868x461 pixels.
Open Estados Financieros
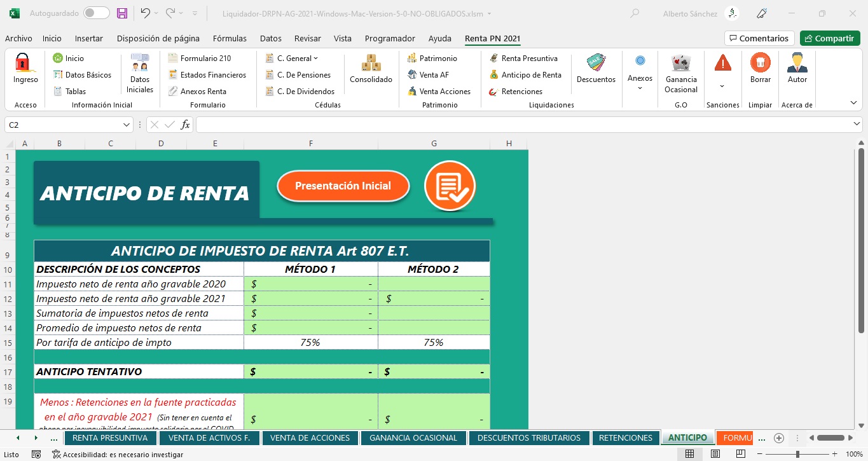[207, 74]
